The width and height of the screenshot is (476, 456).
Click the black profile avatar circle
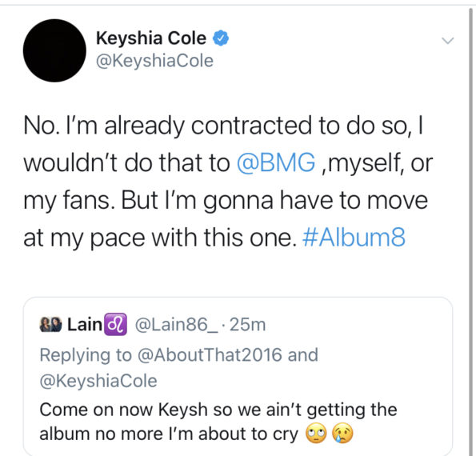pos(54,50)
